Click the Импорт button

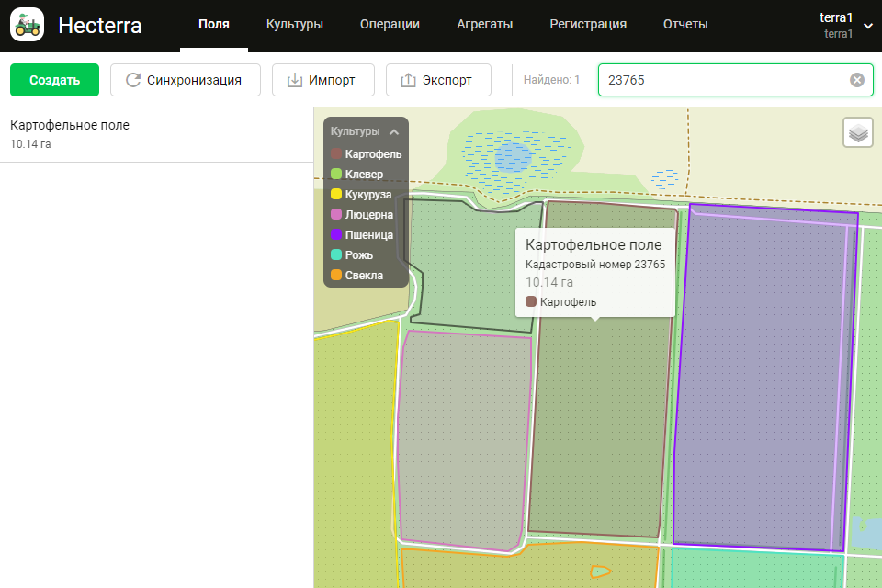(x=324, y=80)
